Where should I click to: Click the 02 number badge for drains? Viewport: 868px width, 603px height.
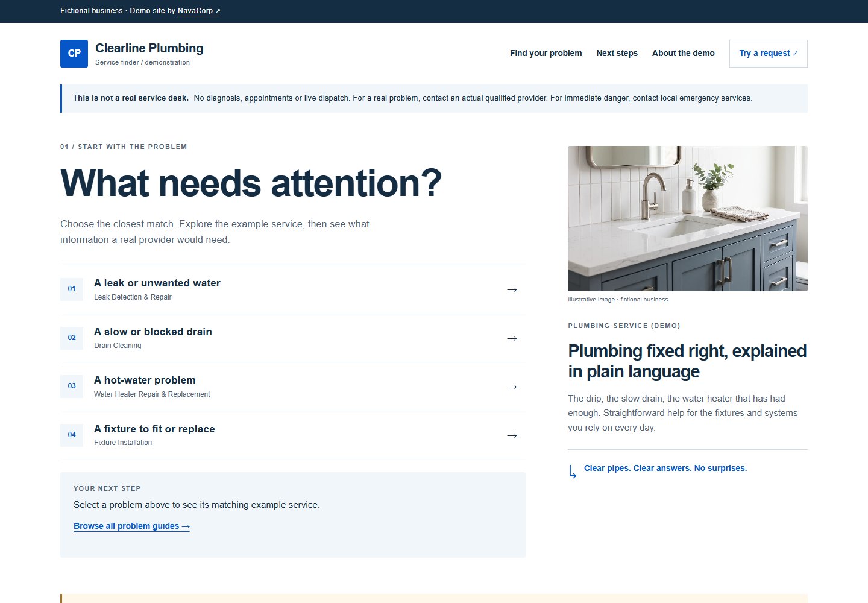[x=72, y=338]
